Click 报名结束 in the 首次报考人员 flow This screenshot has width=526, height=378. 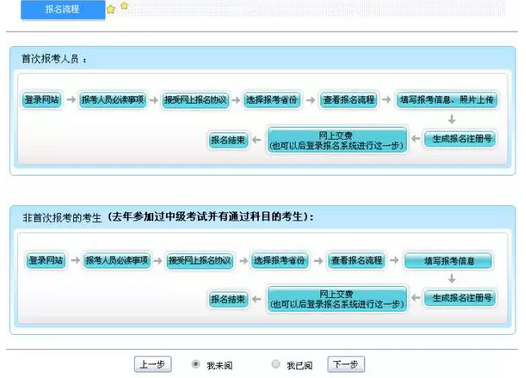[x=228, y=140]
